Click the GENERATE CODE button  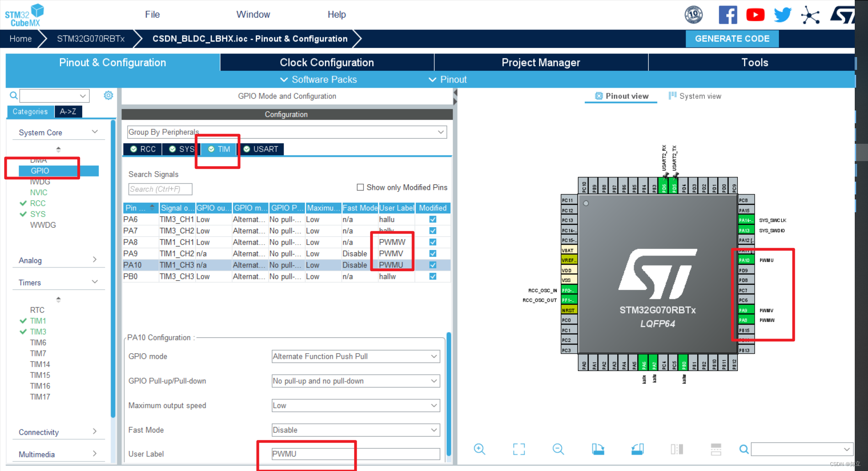(x=732, y=39)
